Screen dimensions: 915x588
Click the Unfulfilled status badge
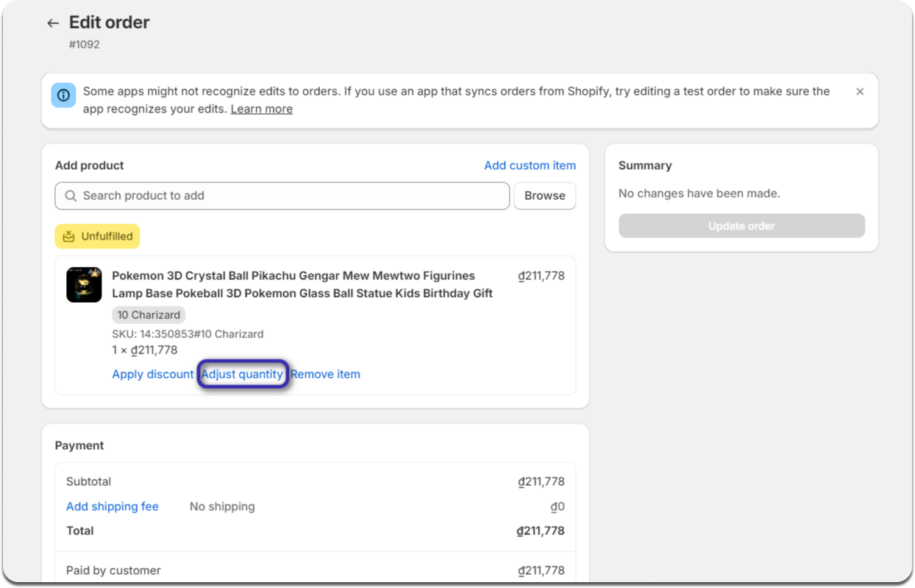(x=97, y=237)
